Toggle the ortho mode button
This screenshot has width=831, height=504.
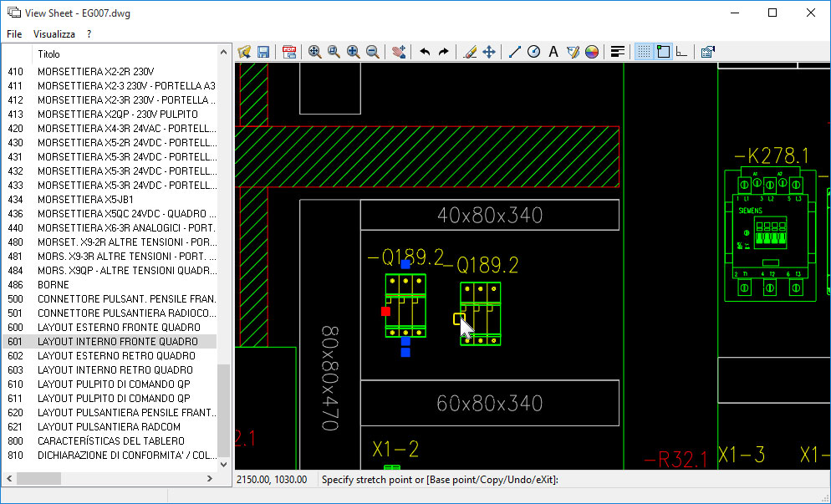pyautogui.click(x=682, y=52)
